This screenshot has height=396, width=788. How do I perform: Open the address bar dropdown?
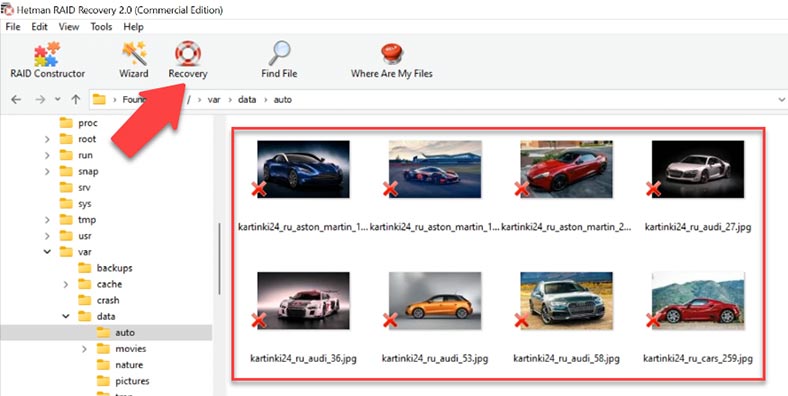(x=781, y=100)
